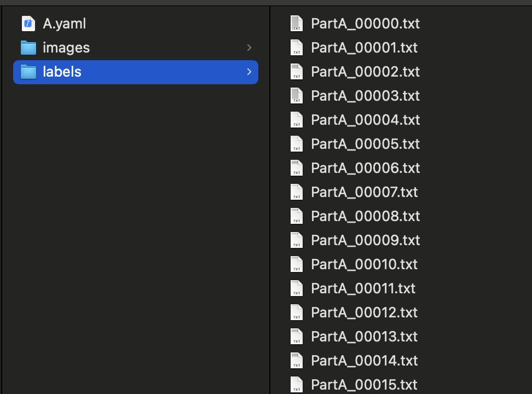The width and height of the screenshot is (532, 394).
Task: Click the PartA_00012.txt file icon
Action: tap(296, 312)
